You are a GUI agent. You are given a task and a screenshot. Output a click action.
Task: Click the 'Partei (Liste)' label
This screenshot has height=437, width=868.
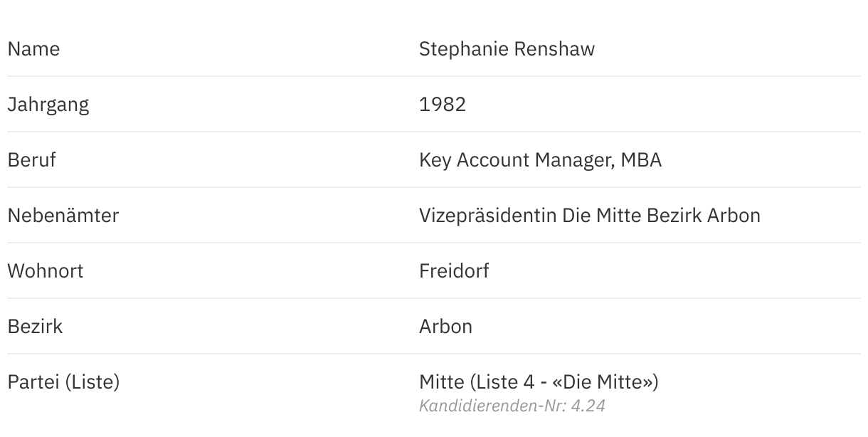coord(63,382)
